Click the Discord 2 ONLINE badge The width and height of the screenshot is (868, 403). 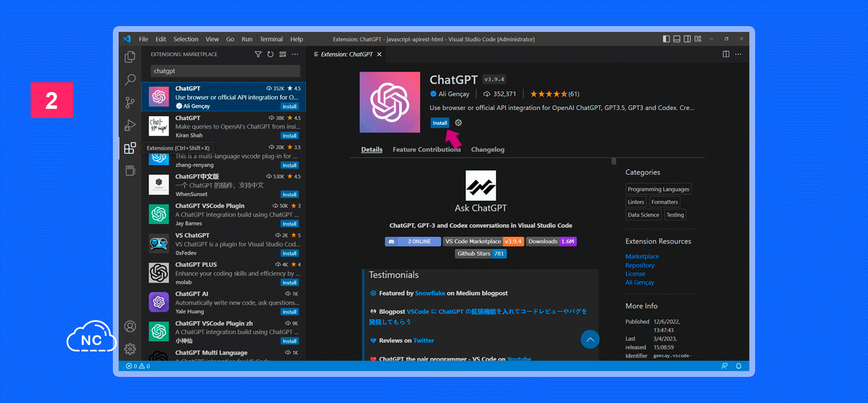pos(413,241)
